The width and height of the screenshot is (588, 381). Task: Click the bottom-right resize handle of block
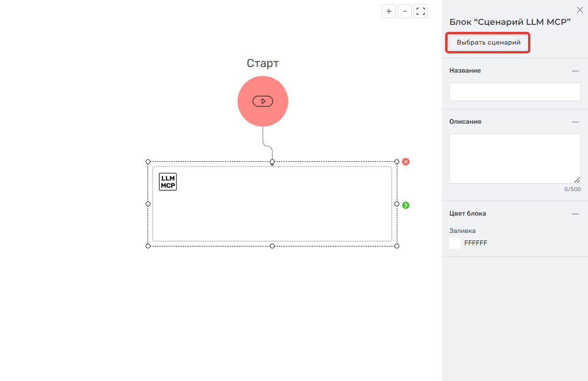(397, 246)
